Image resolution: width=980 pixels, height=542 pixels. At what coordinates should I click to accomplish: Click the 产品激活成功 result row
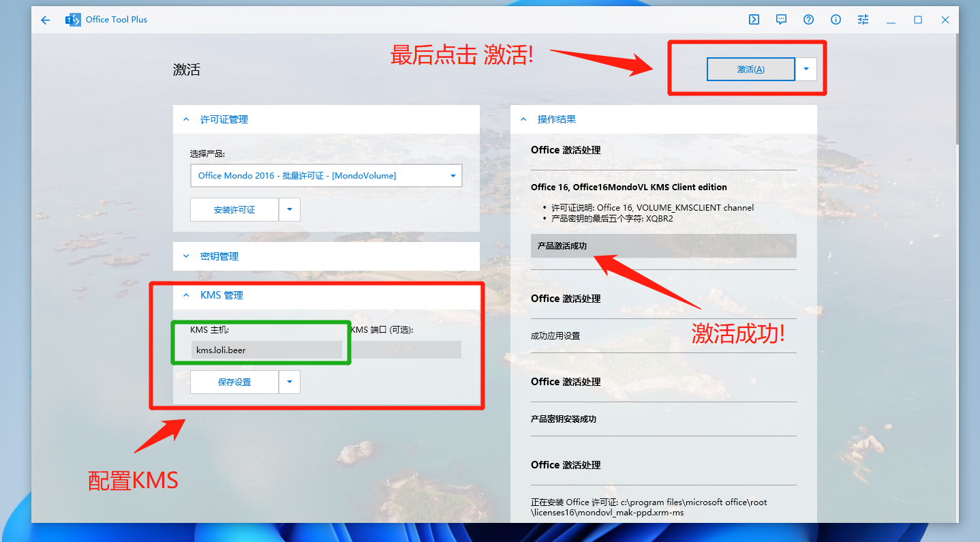(x=664, y=245)
